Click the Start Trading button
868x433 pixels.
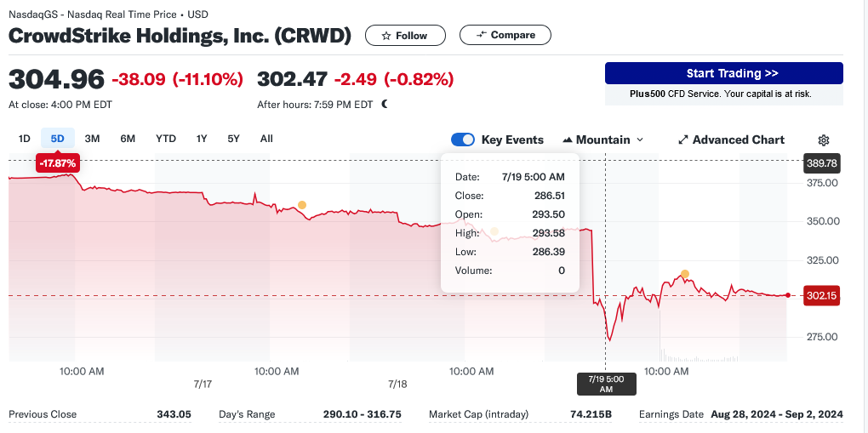point(723,73)
